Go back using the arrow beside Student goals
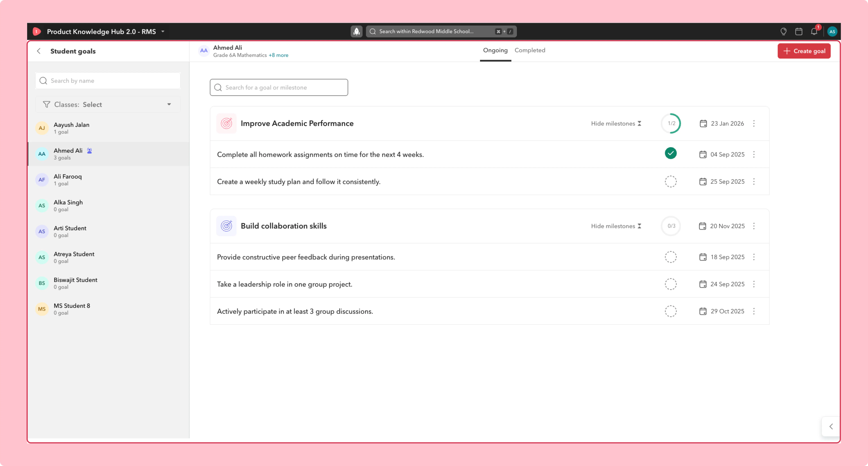This screenshot has height=466, width=868. click(39, 51)
